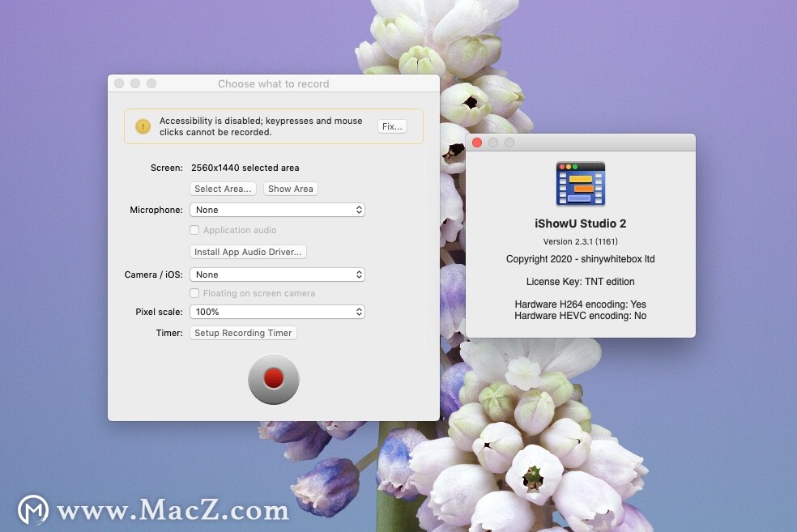797x532 pixels.
Task: Click the Copyright 2020 shinywhitebox ltd text
Action: tap(581, 258)
